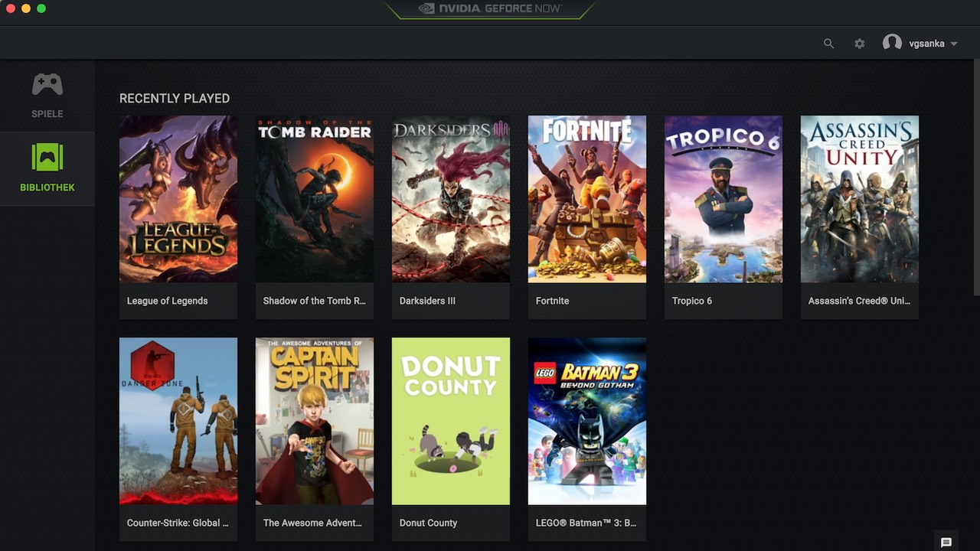
Task: Expand the vgsanka account dropdown arrow
Action: (x=954, y=44)
